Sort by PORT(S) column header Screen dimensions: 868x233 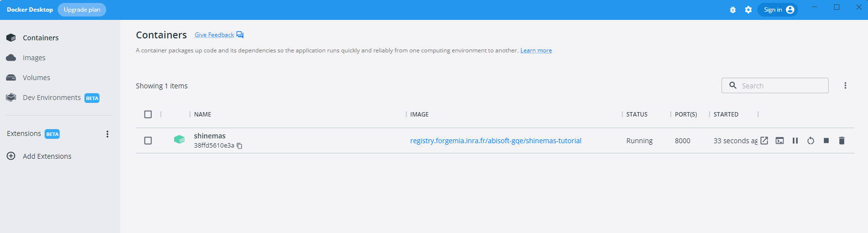coord(686,115)
